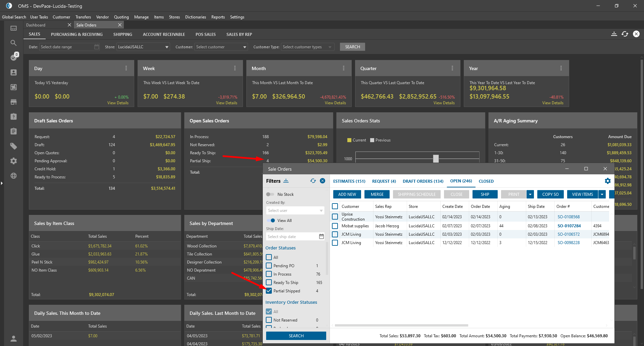The height and width of the screenshot is (346, 644).
Task: Open the globe icon in left sidebar
Action: point(13,176)
